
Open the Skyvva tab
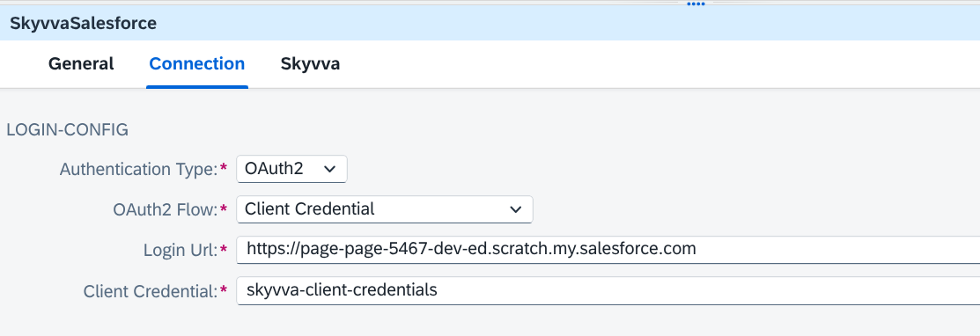[310, 63]
